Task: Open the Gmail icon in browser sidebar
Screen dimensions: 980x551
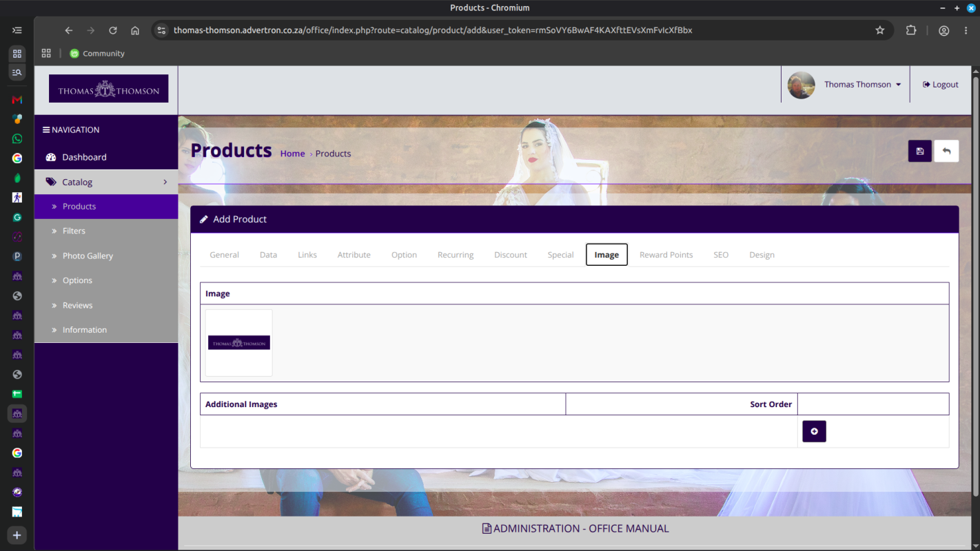Action: click(x=17, y=100)
